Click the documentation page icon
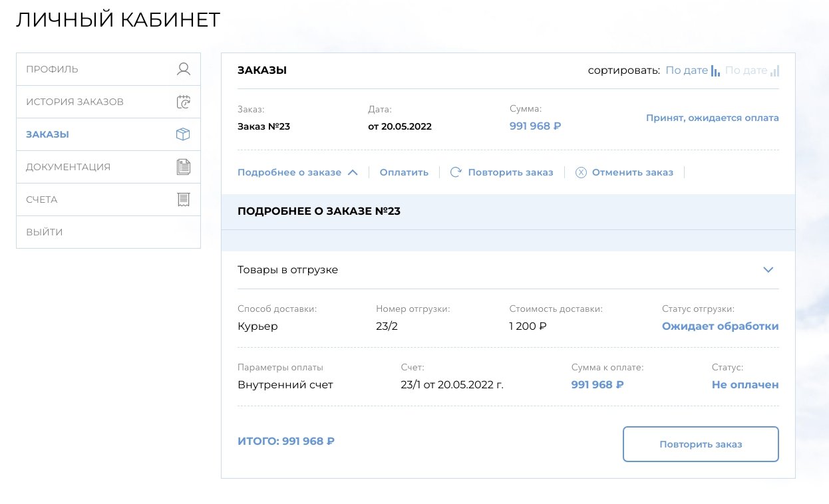 (184, 167)
